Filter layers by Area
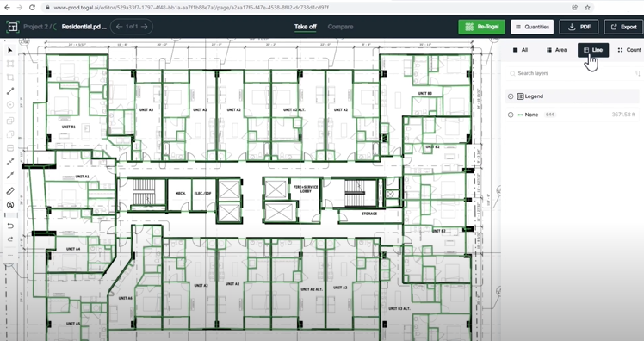The image size is (644, 341). tap(556, 50)
